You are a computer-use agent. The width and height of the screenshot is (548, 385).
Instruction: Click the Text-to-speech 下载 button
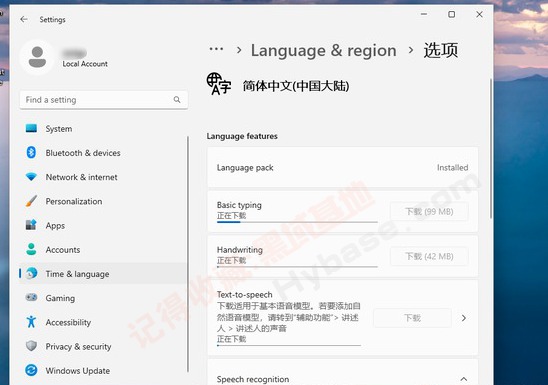(x=412, y=318)
